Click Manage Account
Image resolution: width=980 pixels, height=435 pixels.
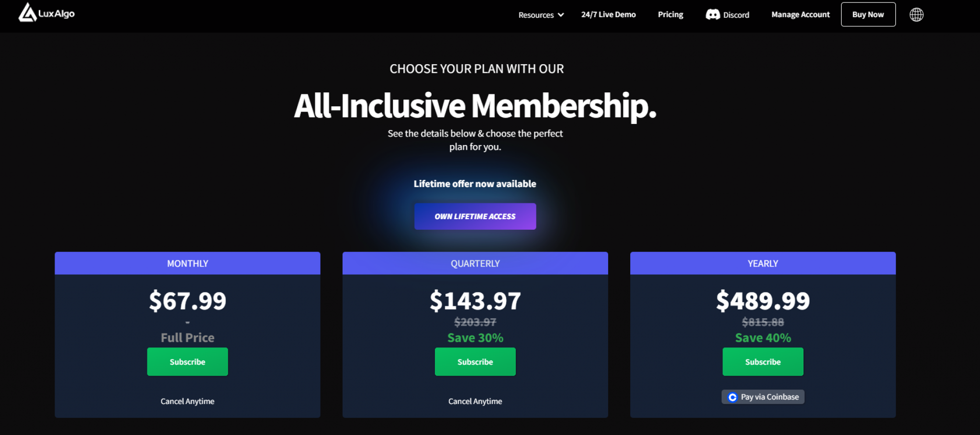(x=800, y=15)
